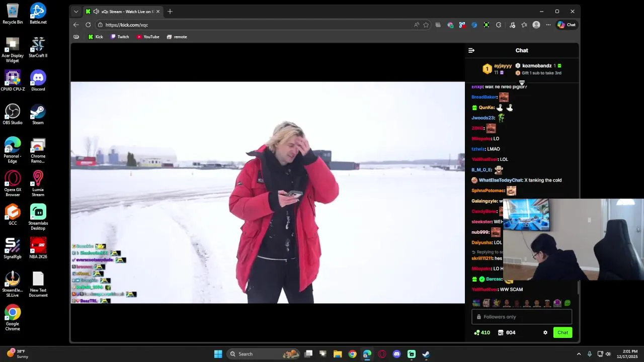Click username ayjayyy in gift leaderboard
644x362 pixels.
tap(503, 66)
